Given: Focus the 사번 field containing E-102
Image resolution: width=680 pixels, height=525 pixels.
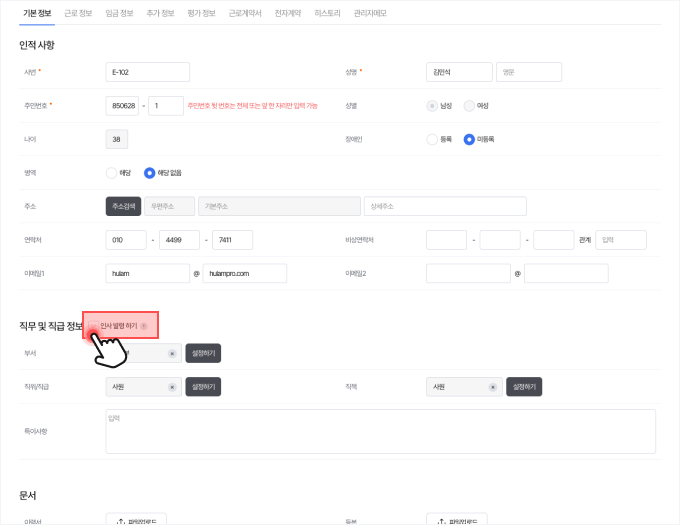Looking at the screenshot, I should [147, 72].
